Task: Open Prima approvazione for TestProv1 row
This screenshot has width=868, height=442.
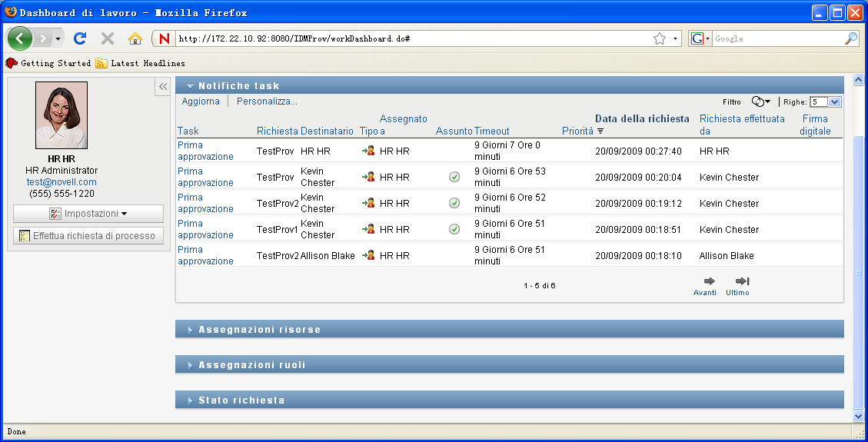Action: click(x=205, y=229)
